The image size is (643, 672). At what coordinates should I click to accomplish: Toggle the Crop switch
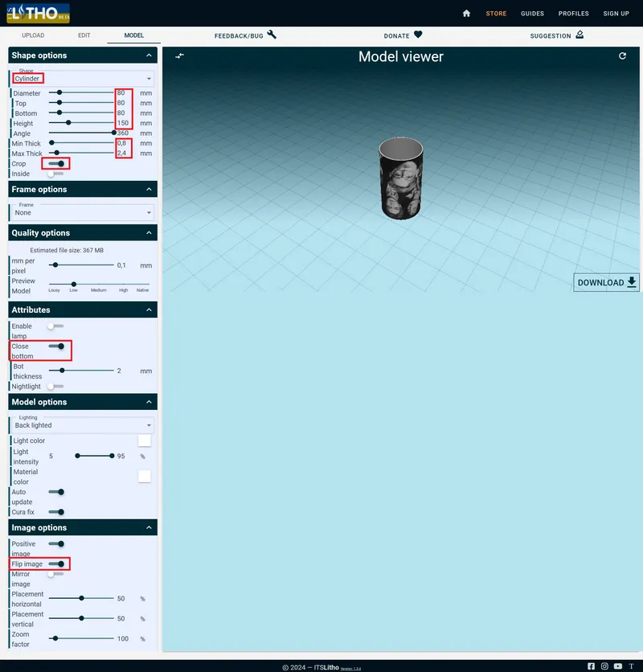click(x=56, y=164)
